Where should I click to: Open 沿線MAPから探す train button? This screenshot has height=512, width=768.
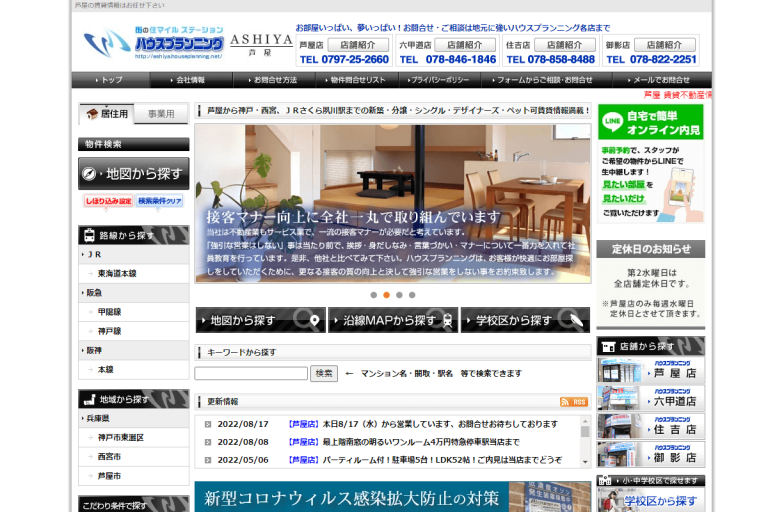(x=393, y=320)
